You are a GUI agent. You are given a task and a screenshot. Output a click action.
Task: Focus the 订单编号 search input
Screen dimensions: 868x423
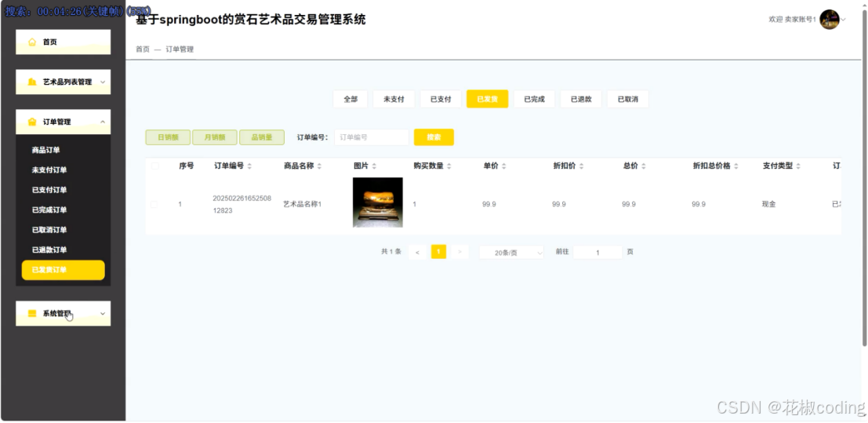pos(372,137)
